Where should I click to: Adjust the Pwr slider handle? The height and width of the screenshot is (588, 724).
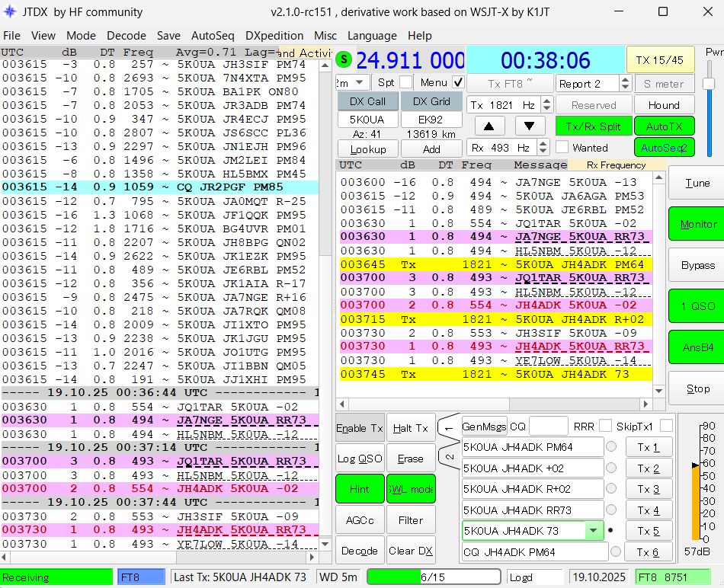click(x=709, y=84)
